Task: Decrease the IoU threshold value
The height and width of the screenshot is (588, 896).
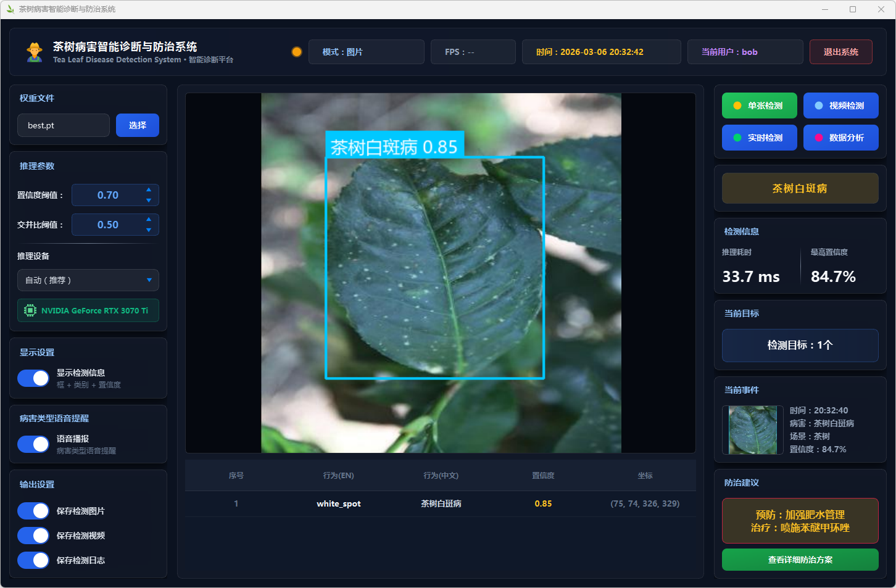Action: coord(149,230)
